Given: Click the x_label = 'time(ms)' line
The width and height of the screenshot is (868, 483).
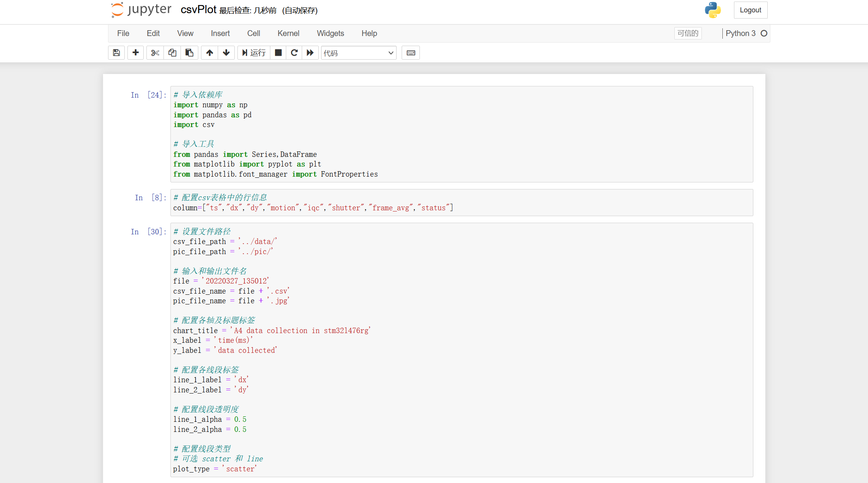Looking at the screenshot, I should (213, 340).
